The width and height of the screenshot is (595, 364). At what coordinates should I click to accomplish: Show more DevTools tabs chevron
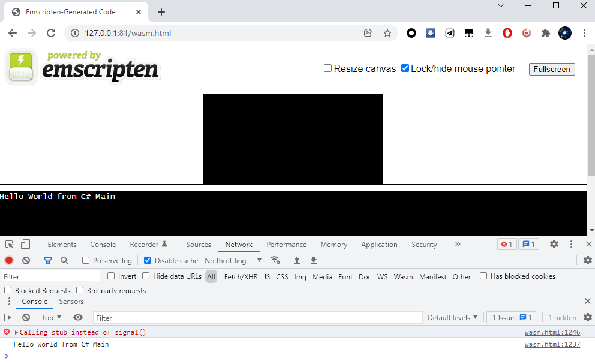click(x=458, y=244)
